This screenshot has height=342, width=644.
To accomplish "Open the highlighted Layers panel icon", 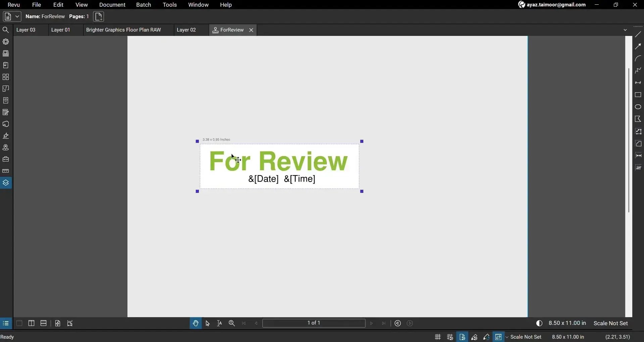I will click(x=6, y=183).
